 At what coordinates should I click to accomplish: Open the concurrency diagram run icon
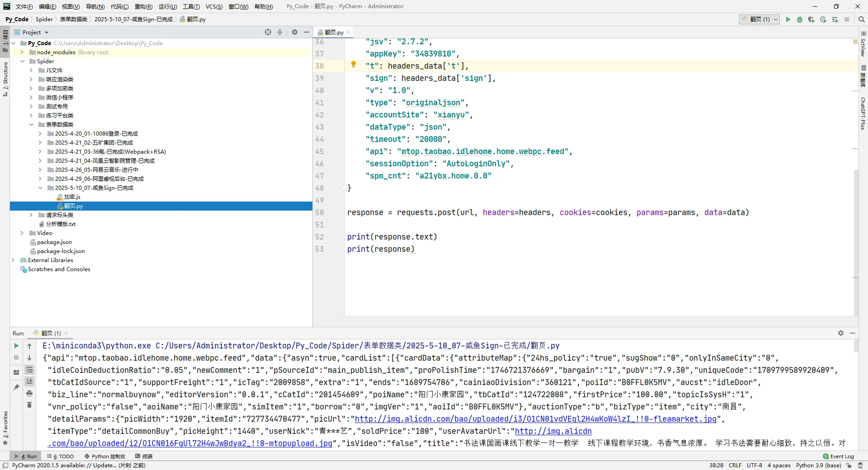coord(835,19)
